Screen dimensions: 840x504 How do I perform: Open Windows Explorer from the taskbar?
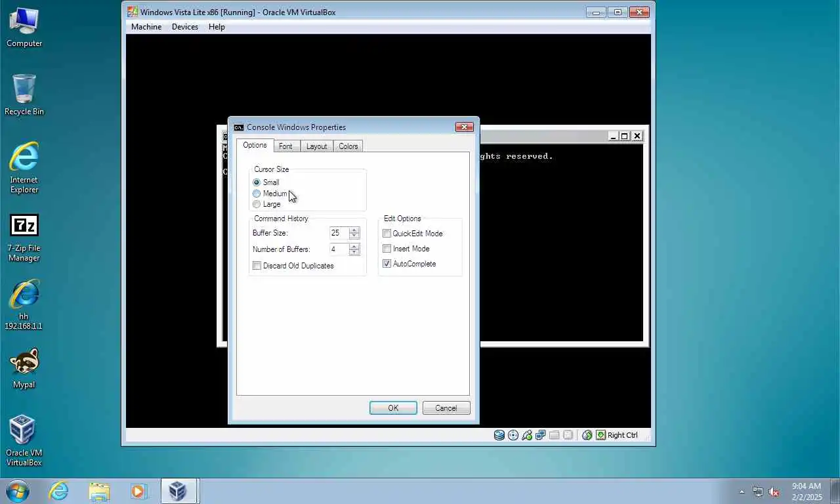tap(99, 491)
